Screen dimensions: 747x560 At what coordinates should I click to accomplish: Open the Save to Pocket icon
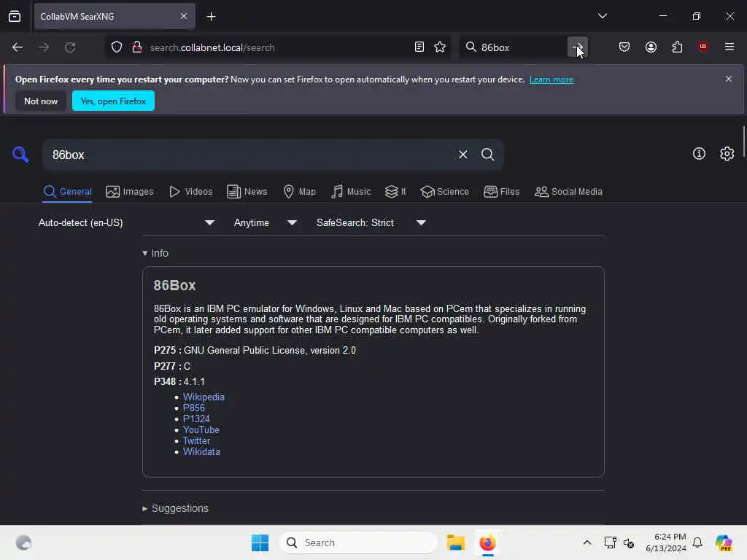(x=624, y=47)
